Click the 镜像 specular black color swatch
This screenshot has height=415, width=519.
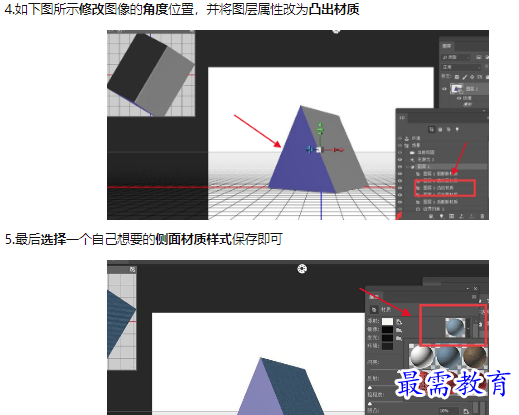[387, 330]
